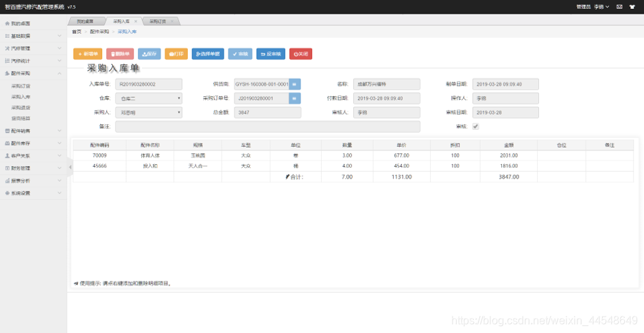Click the unit price cell 677.00
The image size is (644, 333).
point(402,155)
